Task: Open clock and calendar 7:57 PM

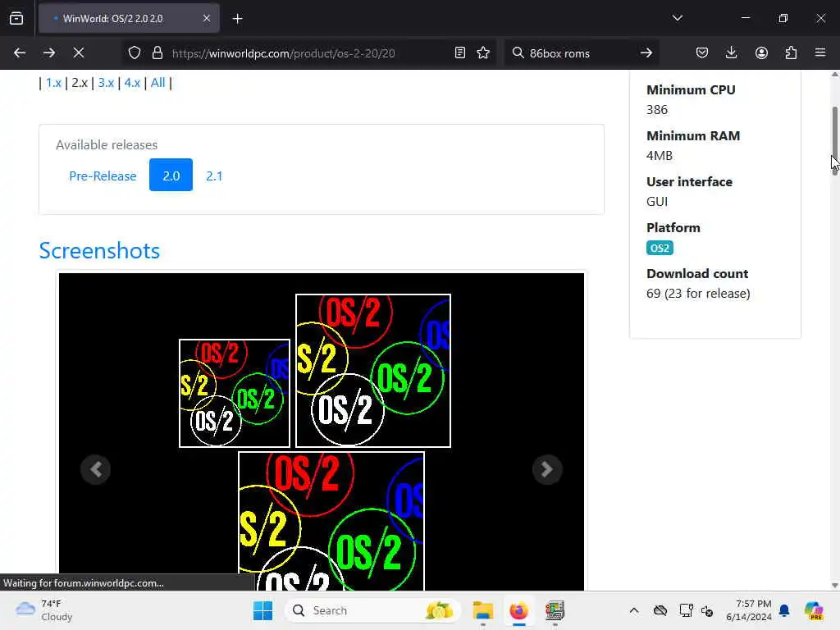Action: click(x=749, y=610)
